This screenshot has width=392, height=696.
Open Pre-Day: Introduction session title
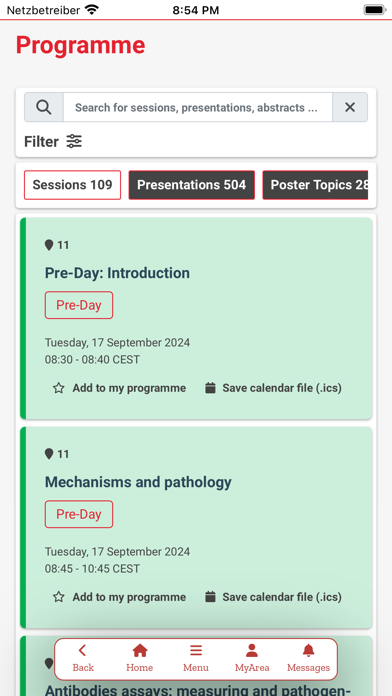coord(117,273)
